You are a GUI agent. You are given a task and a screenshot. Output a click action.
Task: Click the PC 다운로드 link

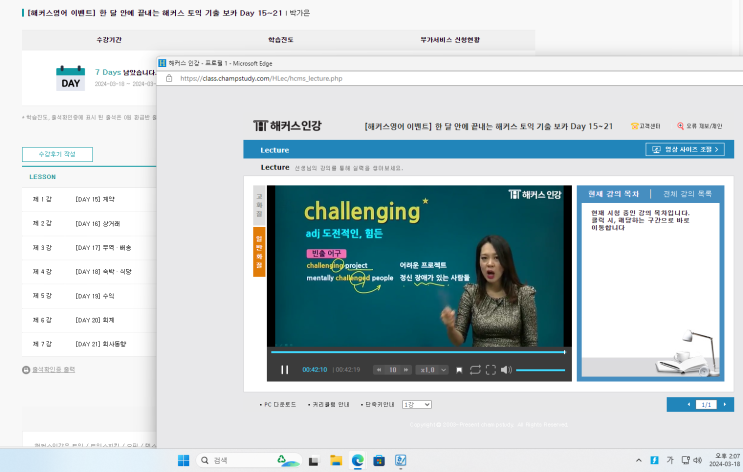coord(278,404)
